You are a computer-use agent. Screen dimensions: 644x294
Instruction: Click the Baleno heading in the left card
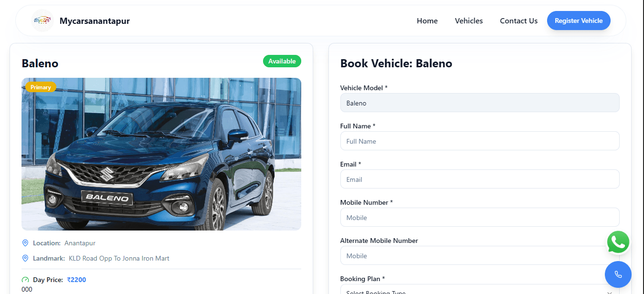[40, 63]
